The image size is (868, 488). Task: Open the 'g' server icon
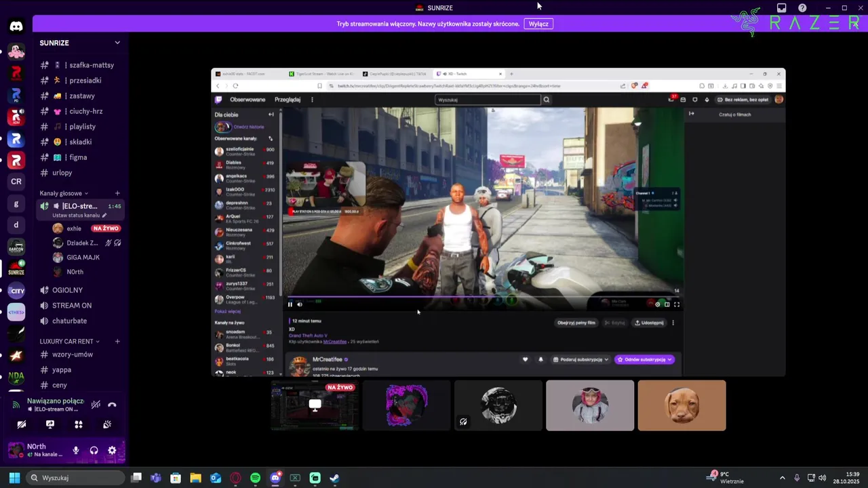pyautogui.click(x=16, y=203)
